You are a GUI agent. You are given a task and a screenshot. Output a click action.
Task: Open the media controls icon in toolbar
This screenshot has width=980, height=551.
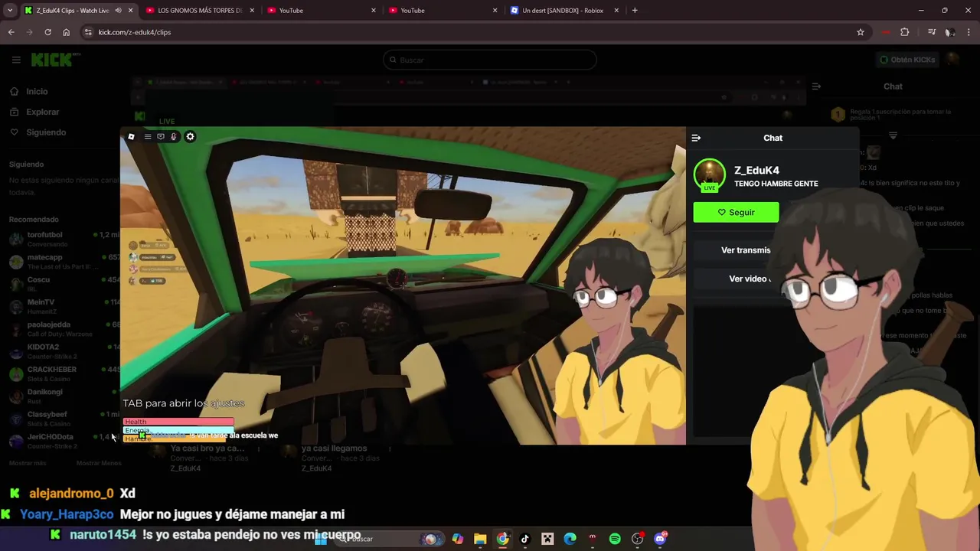pyautogui.click(x=931, y=32)
